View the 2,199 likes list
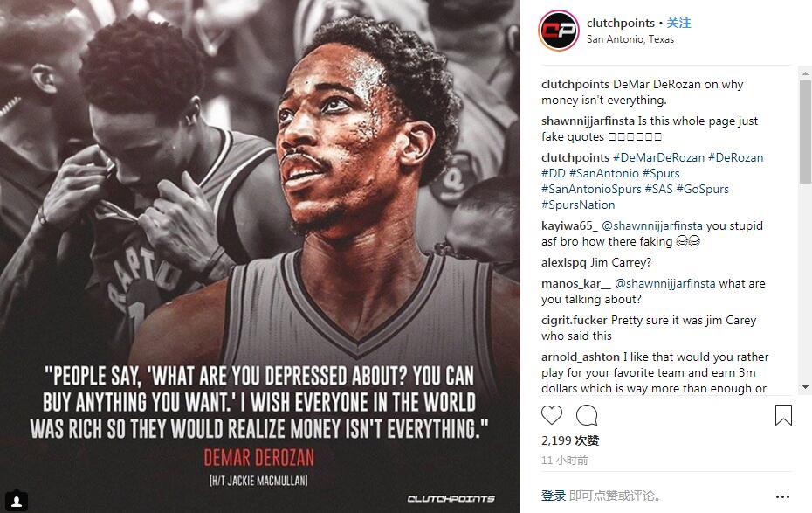Viewport: 812px width, 513px height. click(570, 441)
